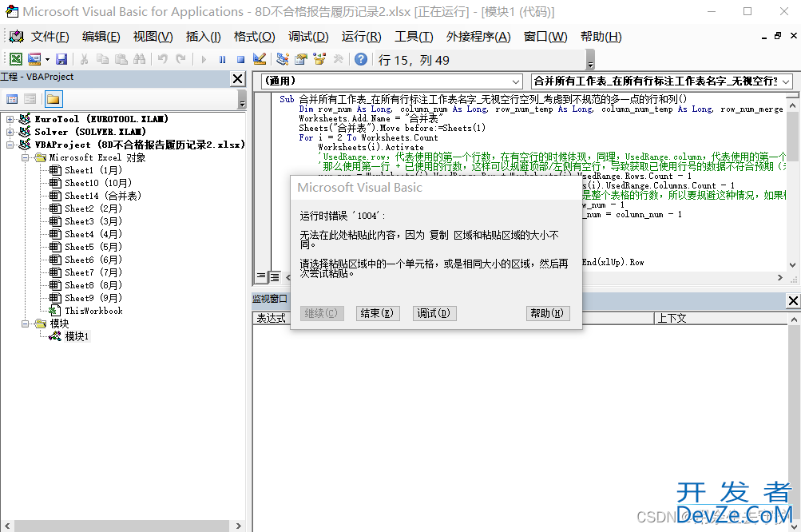Open Insert UserForm dropdown arrow

point(47,60)
